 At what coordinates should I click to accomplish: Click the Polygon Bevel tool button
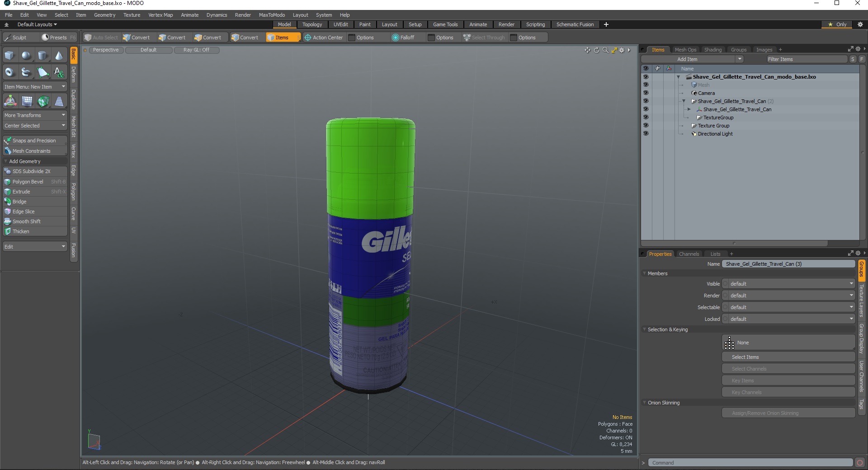tap(35, 182)
